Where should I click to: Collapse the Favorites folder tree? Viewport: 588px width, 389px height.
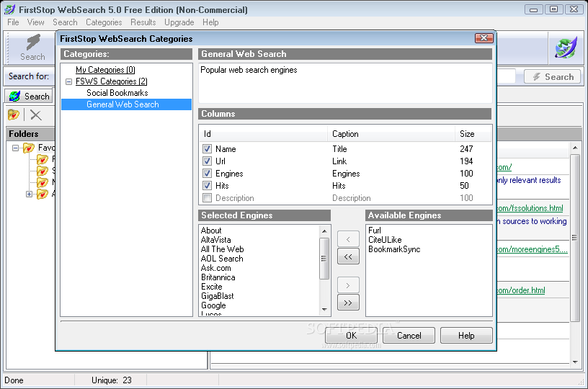15,148
